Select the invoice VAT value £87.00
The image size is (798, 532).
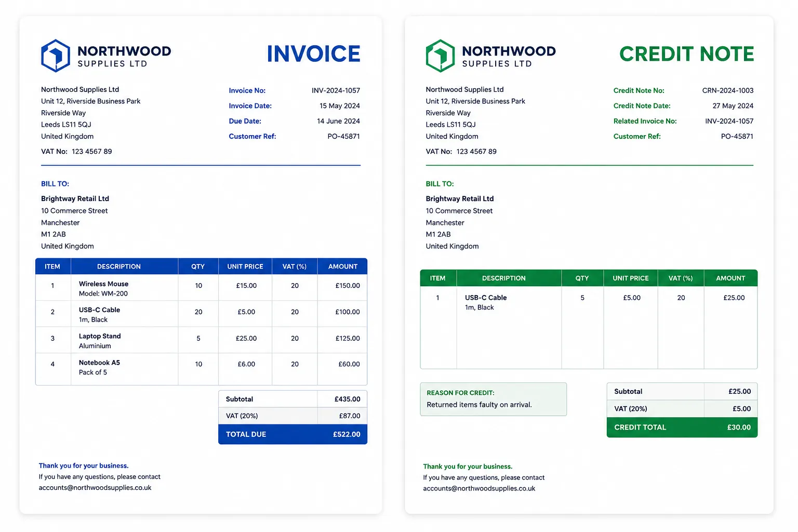pyautogui.click(x=350, y=416)
